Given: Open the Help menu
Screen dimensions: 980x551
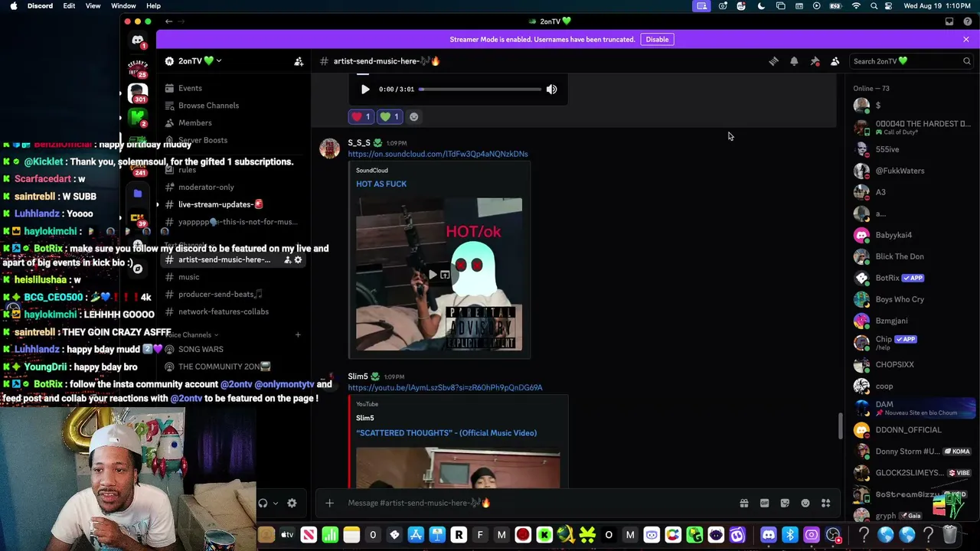Looking at the screenshot, I should (x=153, y=6).
